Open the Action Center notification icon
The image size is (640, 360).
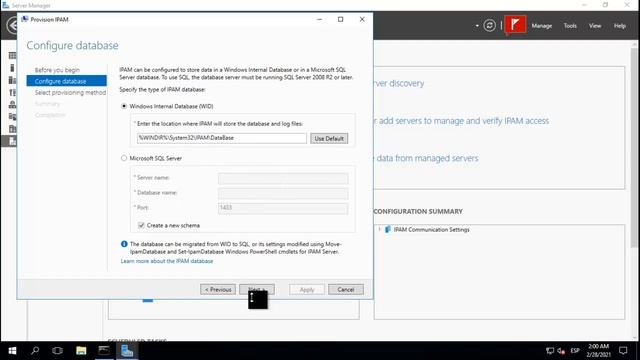(x=623, y=351)
